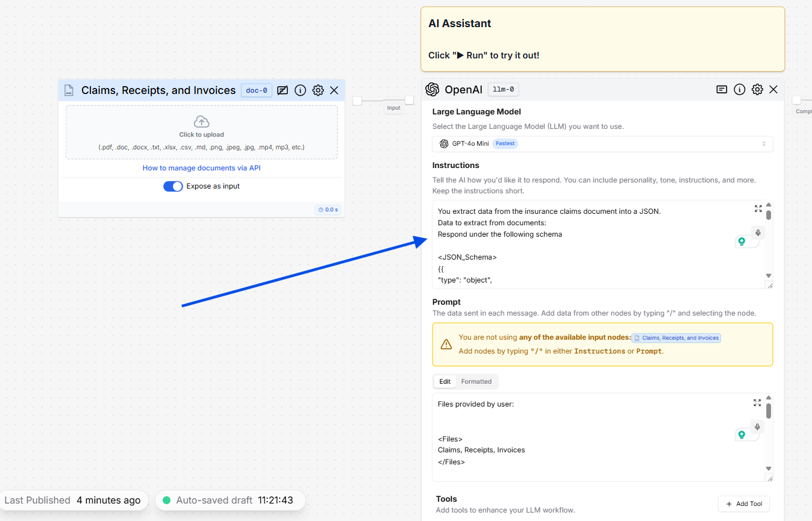The width and height of the screenshot is (812, 521).
Task: Click the upload cloud icon
Action: [201, 122]
